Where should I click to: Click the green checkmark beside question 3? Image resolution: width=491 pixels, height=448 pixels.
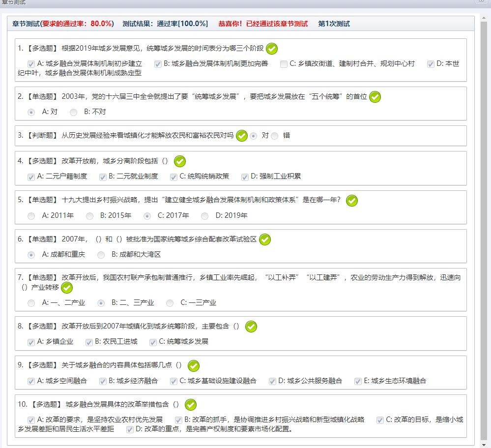click(x=241, y=136)
